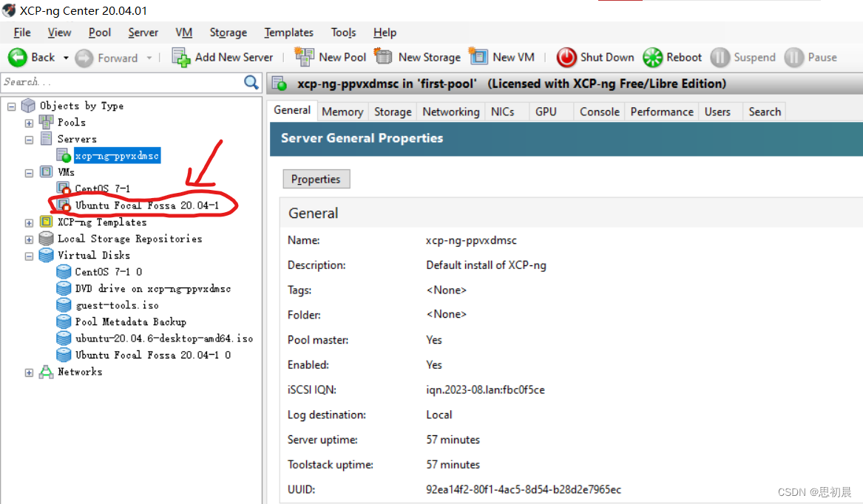Image resolution: width=863 pixels, height=504 pixels.
Task: Expand the XCP-ng Templates node
Action: 29,223
